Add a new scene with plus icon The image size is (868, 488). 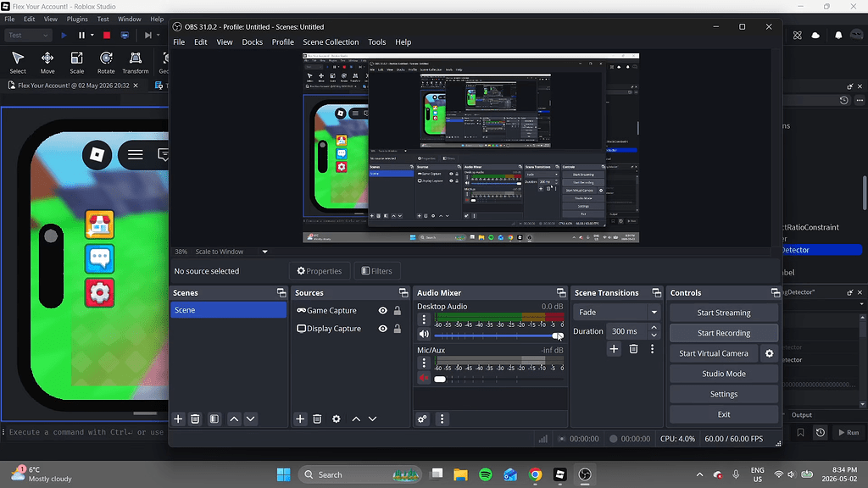point(178,419)
